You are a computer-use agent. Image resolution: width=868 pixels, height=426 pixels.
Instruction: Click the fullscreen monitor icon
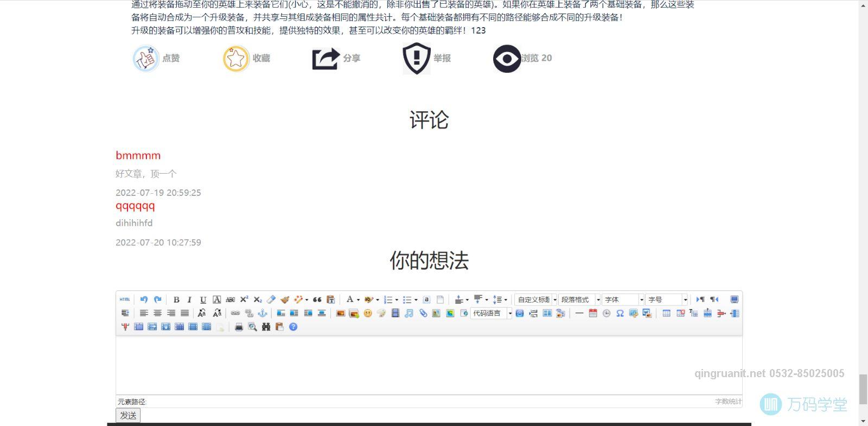(734, 300)
